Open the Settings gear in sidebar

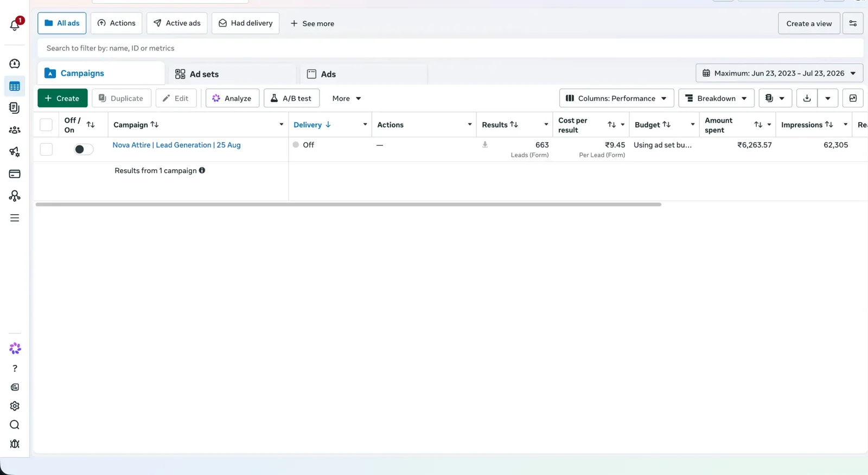pyautogui.click(x=15, y=406)
